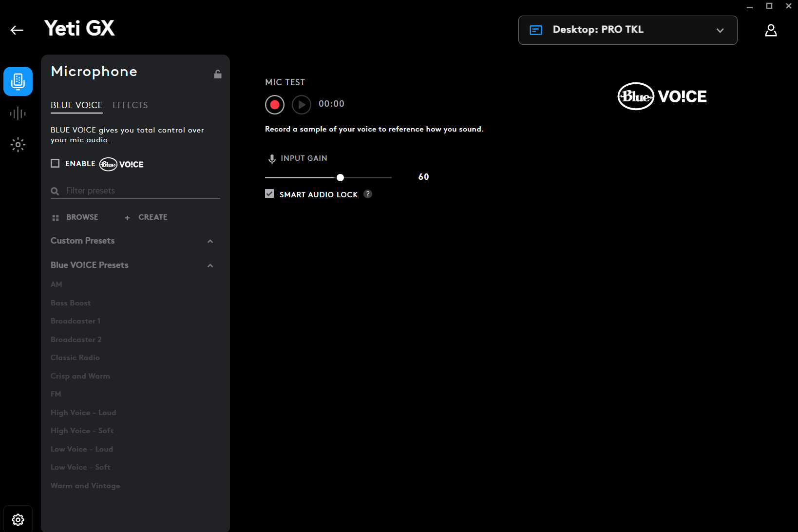
Task: Select the Bass Boost preset
Action: [71, 303]
